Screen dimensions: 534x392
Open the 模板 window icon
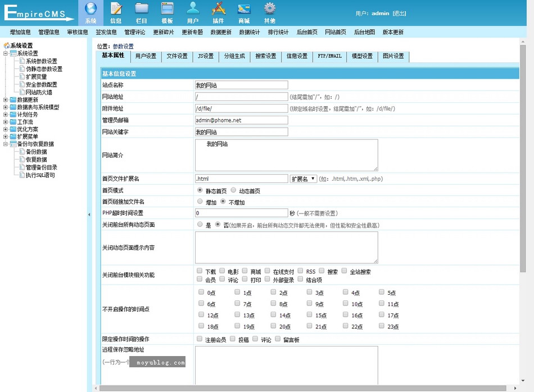click(167, 8)
